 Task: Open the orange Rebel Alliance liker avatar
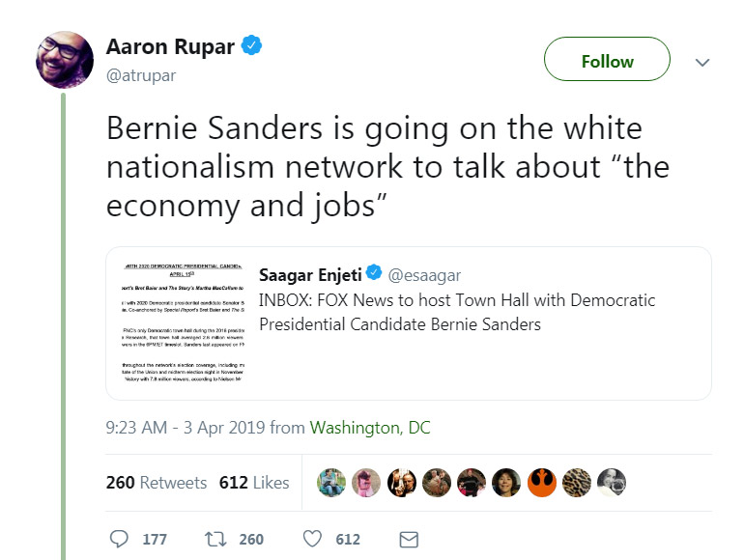click(x=542, y=482)
